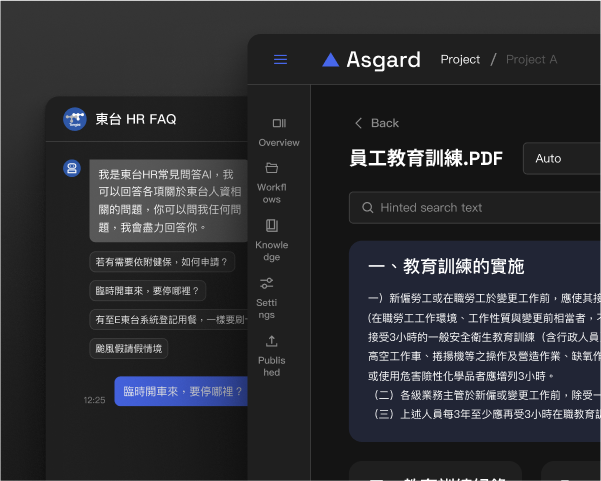Click the search magnifier icon
Image resolution: width=601 pixels, height=481 pixels.
coord(367,208)
